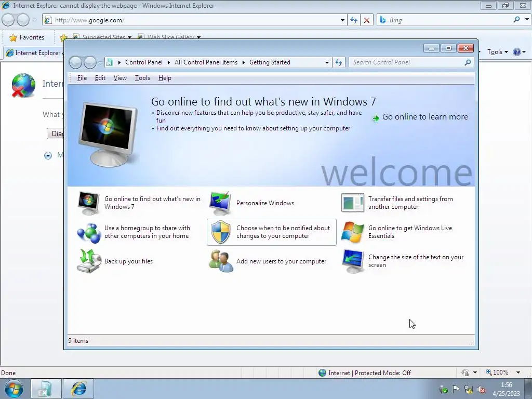Click Go online to learn more link
The image size is (532, 399).
tap(425, 117)
